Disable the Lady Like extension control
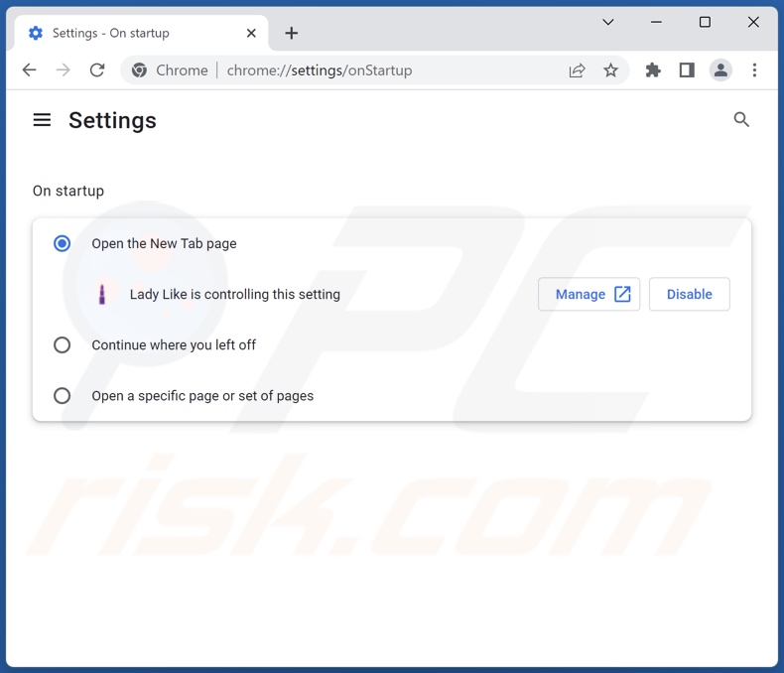The height and width of the screenshot is (673, 784). (690, 294)
